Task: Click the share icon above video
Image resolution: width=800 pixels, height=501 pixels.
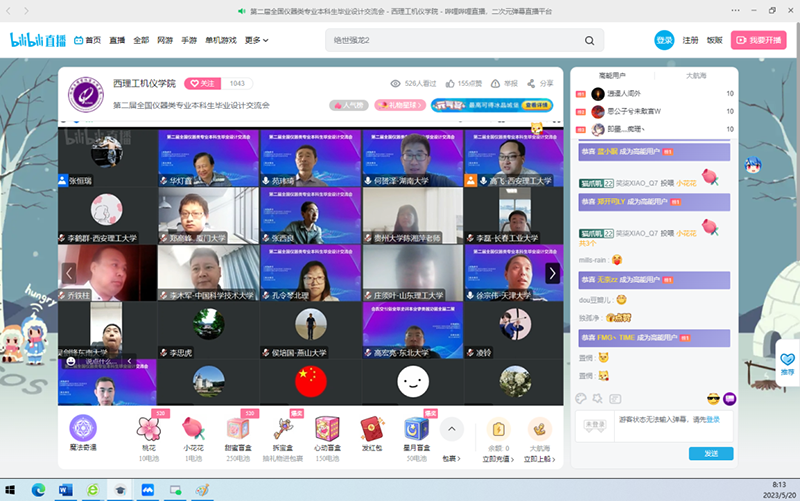Action: point(532,84)
